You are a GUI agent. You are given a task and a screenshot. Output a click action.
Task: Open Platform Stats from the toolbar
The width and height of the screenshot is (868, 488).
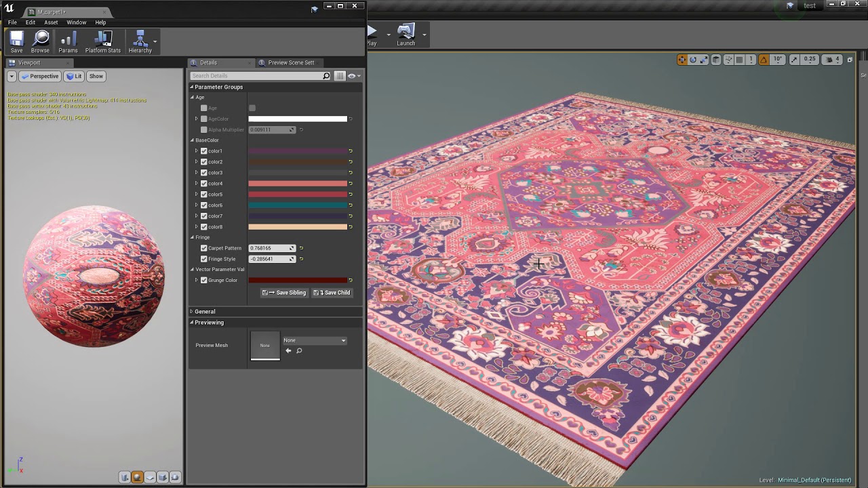[x=103, y=42]
